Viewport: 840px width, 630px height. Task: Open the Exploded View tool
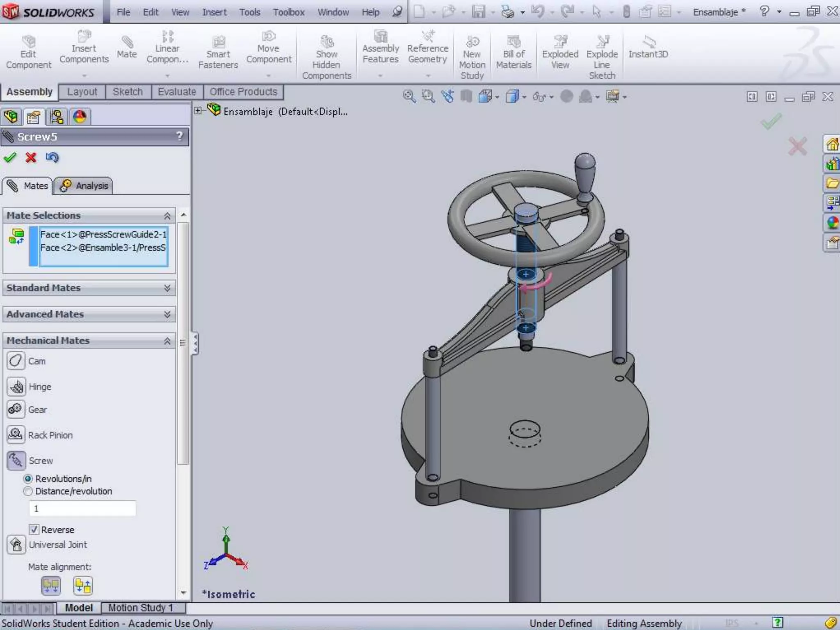[x=560, y=42]
